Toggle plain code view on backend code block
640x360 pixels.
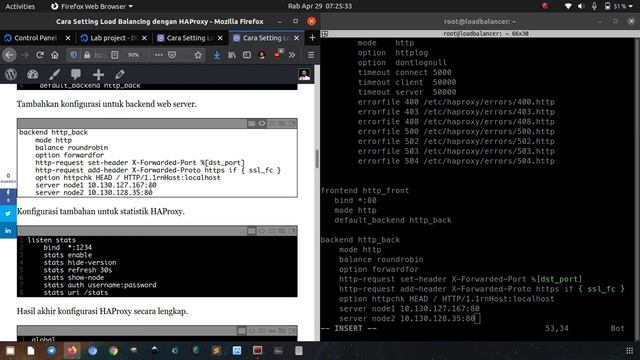(x=262, y=123)
